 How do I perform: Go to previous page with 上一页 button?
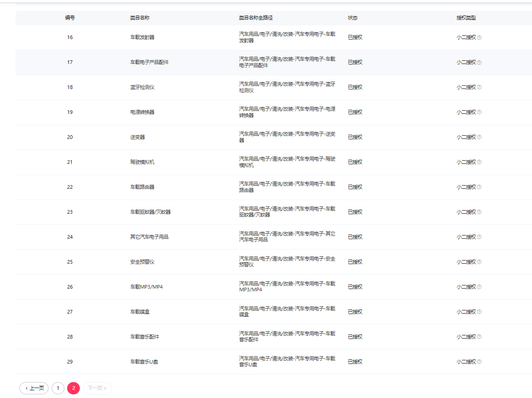pos(34,388)
